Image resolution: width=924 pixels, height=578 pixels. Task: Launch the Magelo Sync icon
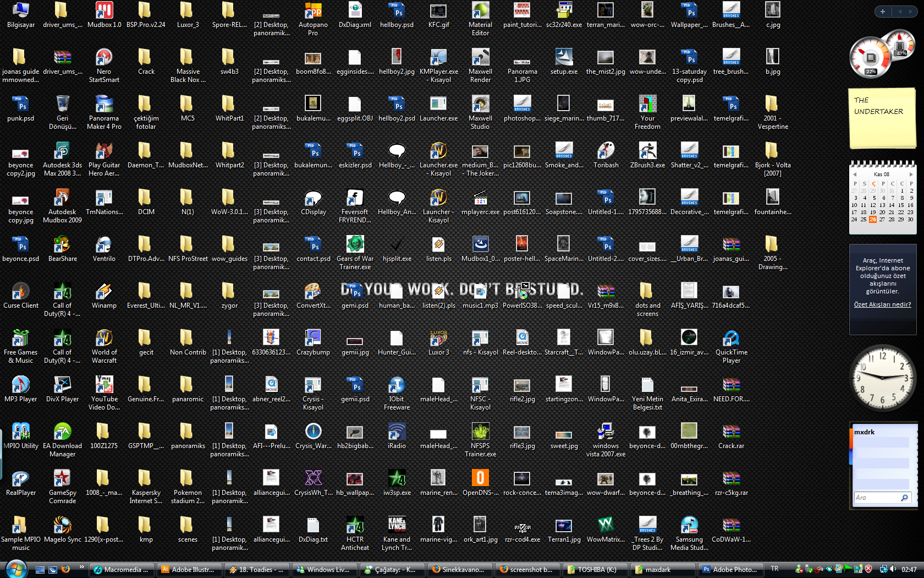click(x=63, y=530)
